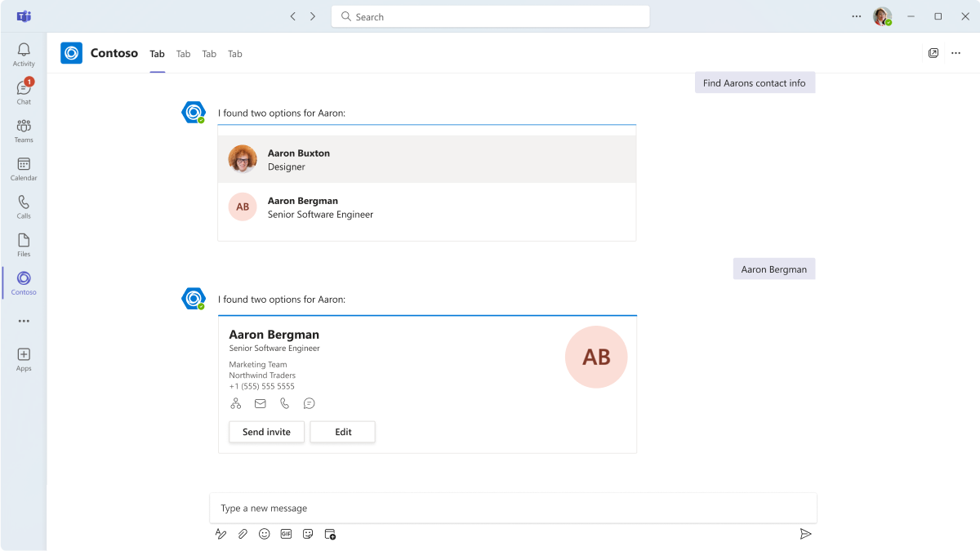Click the Edit button on contact card

(x=343, y=432)
